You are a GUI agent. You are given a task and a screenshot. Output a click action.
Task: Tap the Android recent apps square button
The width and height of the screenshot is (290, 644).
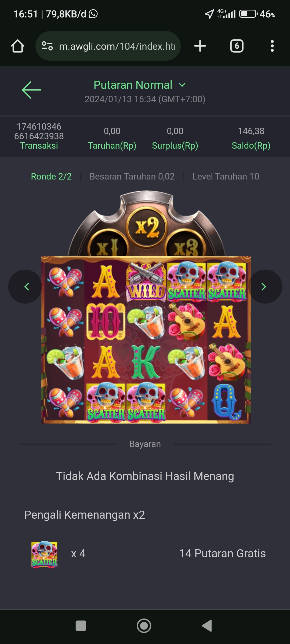(81, 625)
